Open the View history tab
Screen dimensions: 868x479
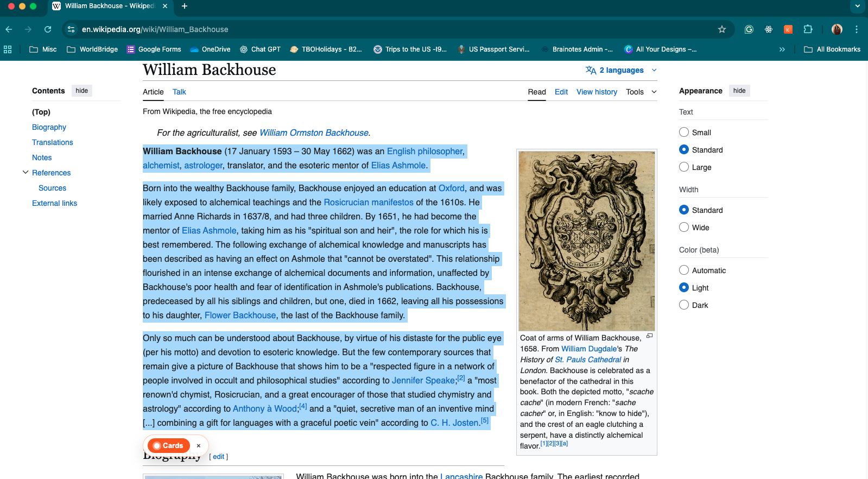tap(597, 92)
